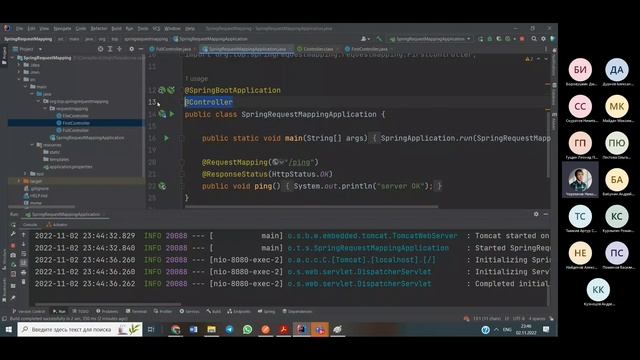Click the gutter icon beside the ping method
This screenshot has height=360, width=640.
(162, 186)
